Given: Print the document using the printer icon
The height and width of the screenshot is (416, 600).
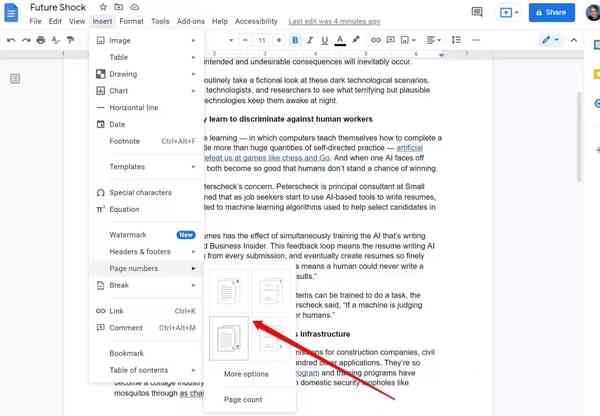Looking at the screenshot, I should coord(40,40).
